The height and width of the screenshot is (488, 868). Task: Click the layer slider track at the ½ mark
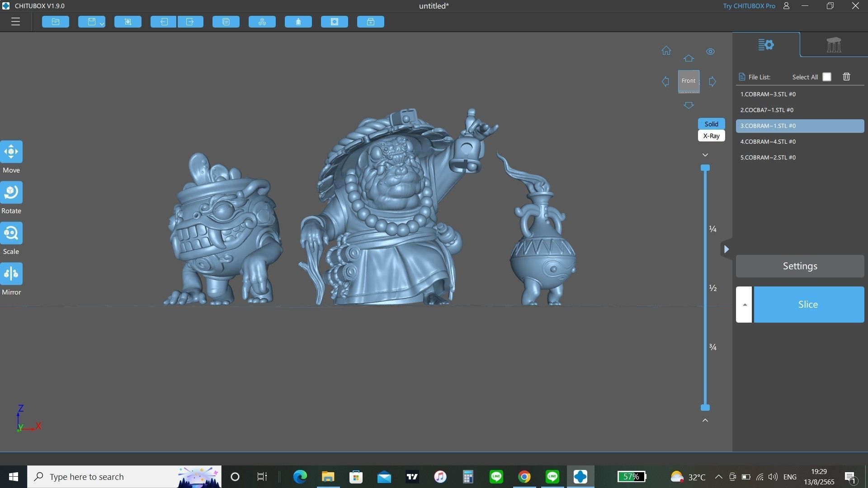click(x=705, y=288)
